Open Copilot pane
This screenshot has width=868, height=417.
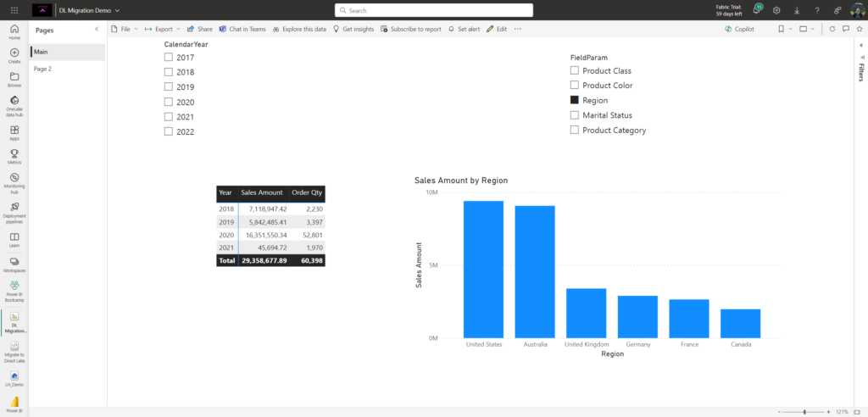739,29
